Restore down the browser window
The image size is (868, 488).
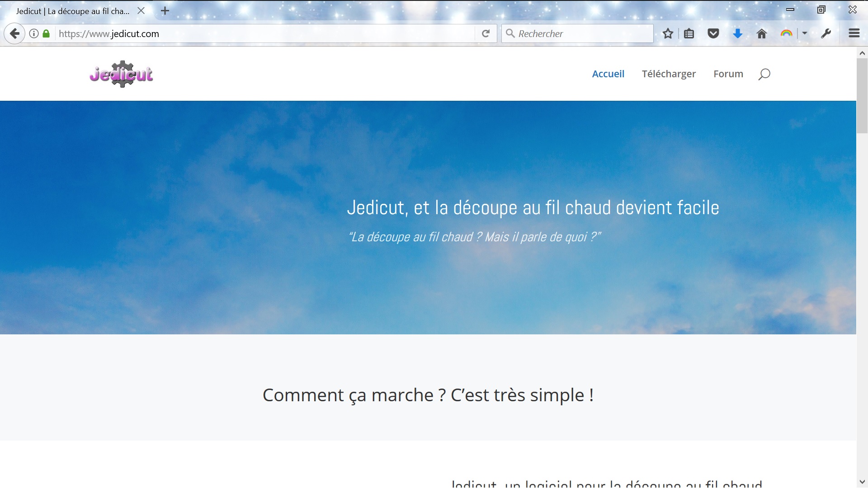point(821,9)
